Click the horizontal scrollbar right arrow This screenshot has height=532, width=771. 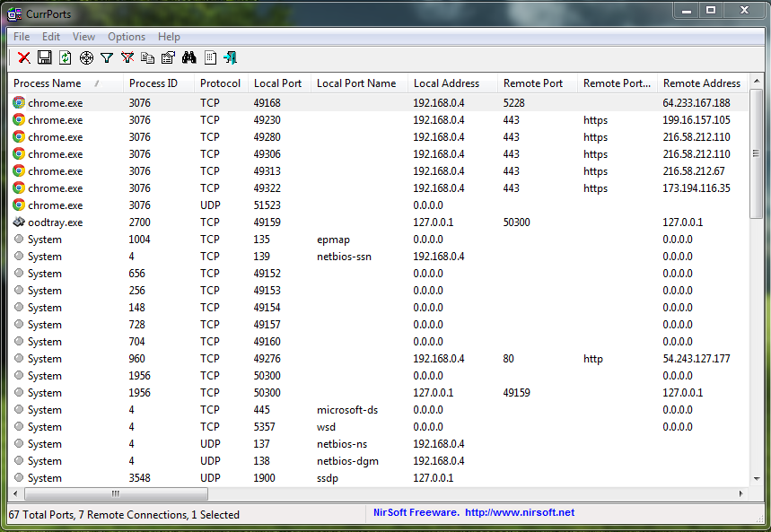point(740,493)
